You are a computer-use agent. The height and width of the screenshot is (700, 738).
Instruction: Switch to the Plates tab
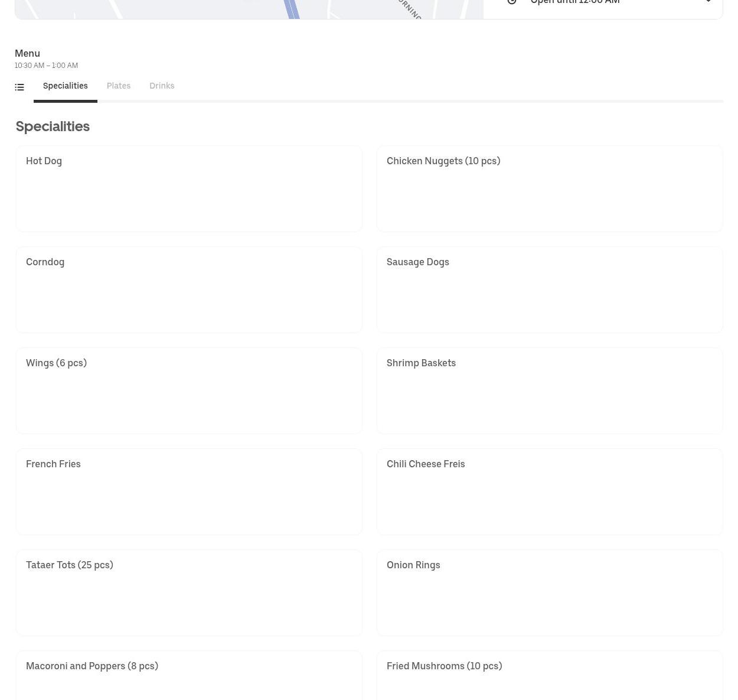click(119, 86)
